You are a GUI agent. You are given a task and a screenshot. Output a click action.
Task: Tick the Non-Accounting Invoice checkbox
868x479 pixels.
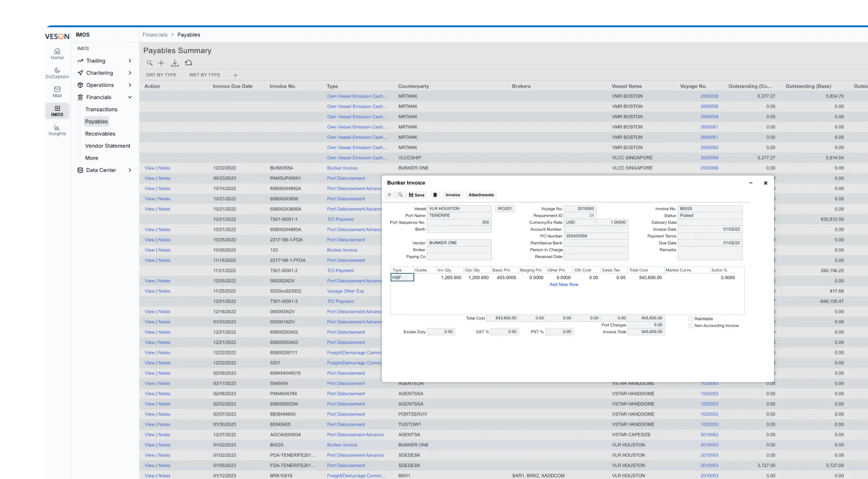click(x=691, y=326)
